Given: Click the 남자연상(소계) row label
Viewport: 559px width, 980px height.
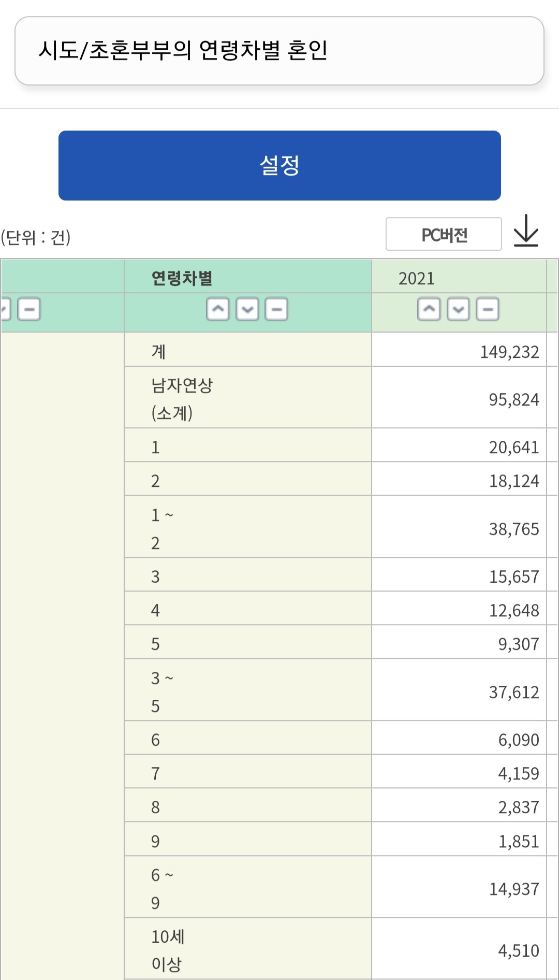Looking at the screenshot, I should pos(181,399).
